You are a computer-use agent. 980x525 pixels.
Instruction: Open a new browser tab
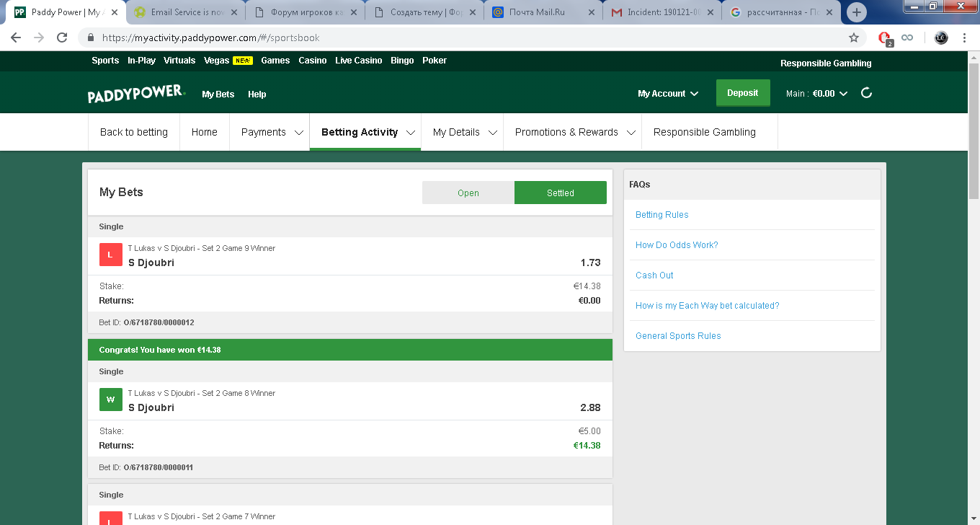click(x=856, y=12)
